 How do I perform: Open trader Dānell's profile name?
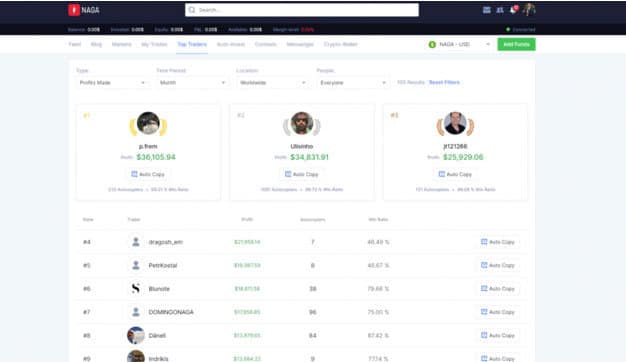point(157,336)
